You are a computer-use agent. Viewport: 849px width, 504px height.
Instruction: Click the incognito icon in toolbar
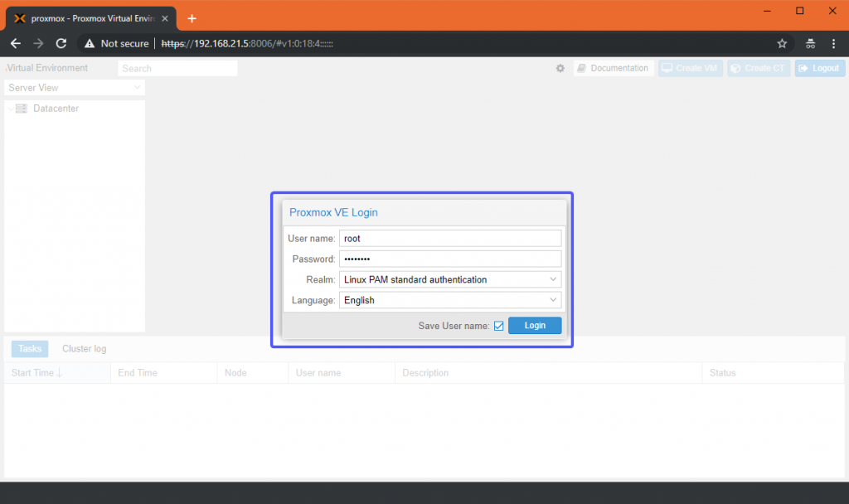click(x=810, y=44)
